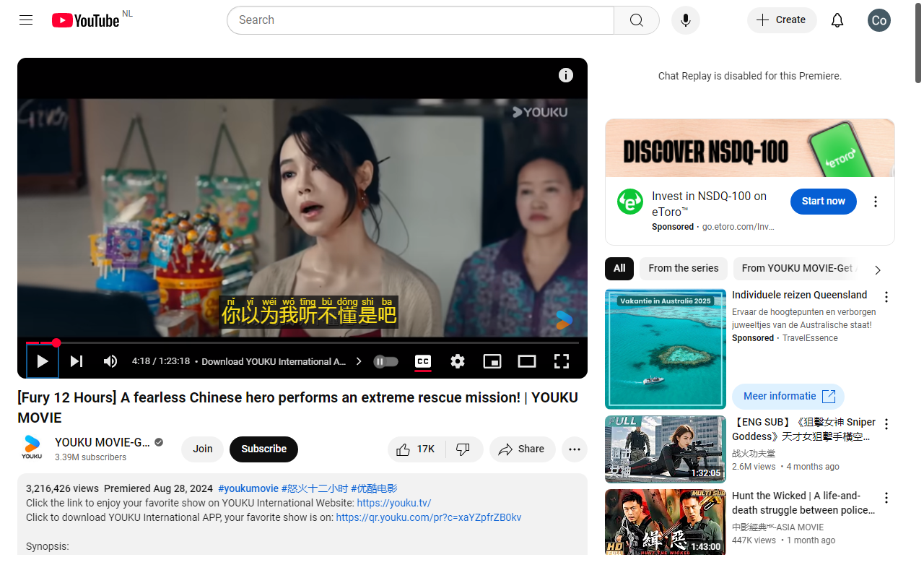Subscribe to YOUKU MOVIE channel
The width and height of the screenshot is (924, 578).
tap(263, 449)
